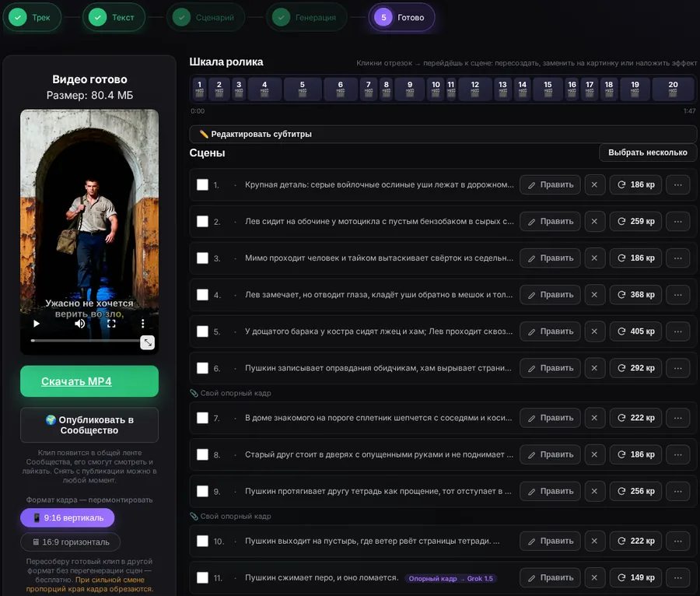Mute the video preview sound

click(80, 324)
